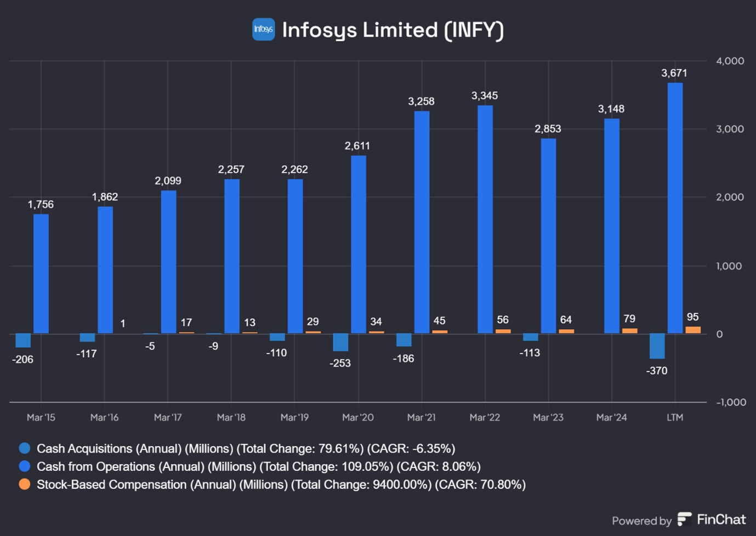Click the 2,853 data label for Mar '23
The image size is (756, 536).
tap(548, 129)
